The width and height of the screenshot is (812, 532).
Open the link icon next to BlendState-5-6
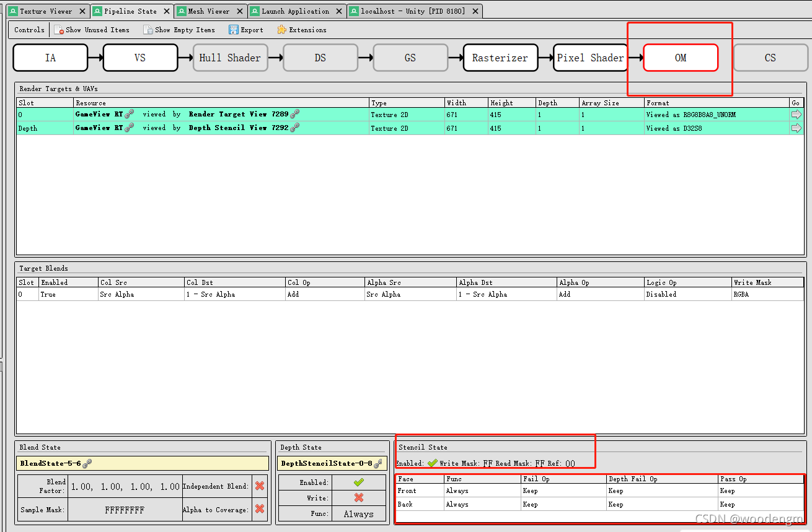coord(87,463)
